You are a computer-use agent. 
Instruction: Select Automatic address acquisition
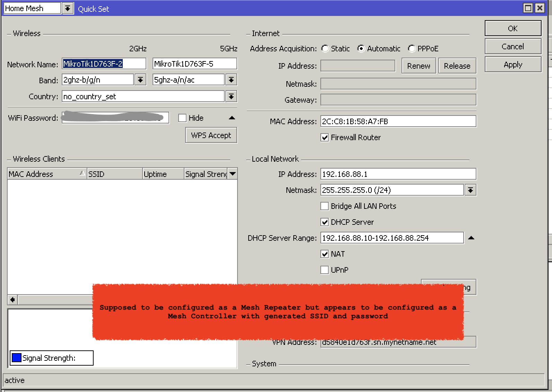(x=361, y=49)
